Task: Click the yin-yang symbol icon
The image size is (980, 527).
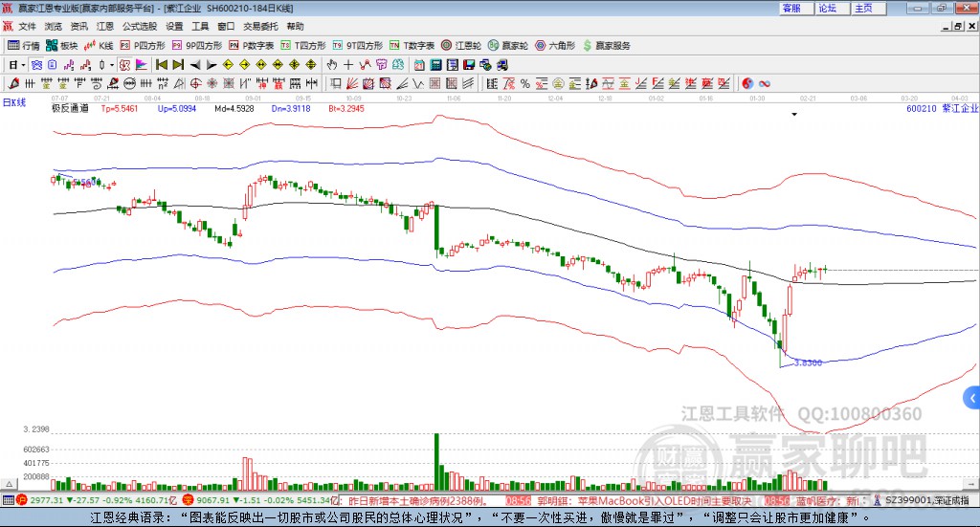Action: coord(747,83)
